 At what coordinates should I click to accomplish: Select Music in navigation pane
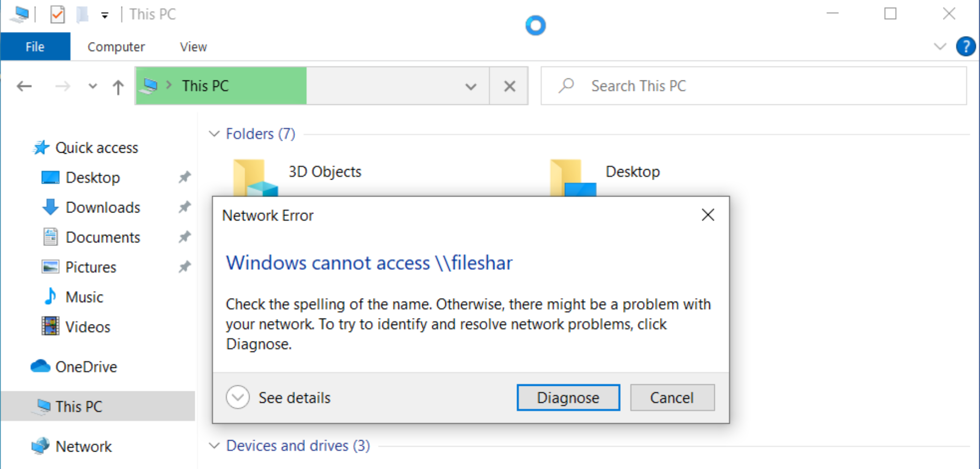85,297
